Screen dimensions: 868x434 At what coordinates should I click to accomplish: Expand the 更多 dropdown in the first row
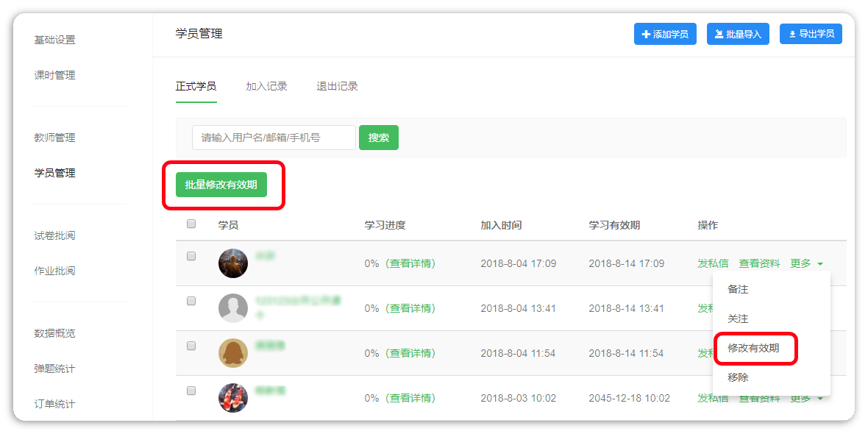click(x=806, y=263)
